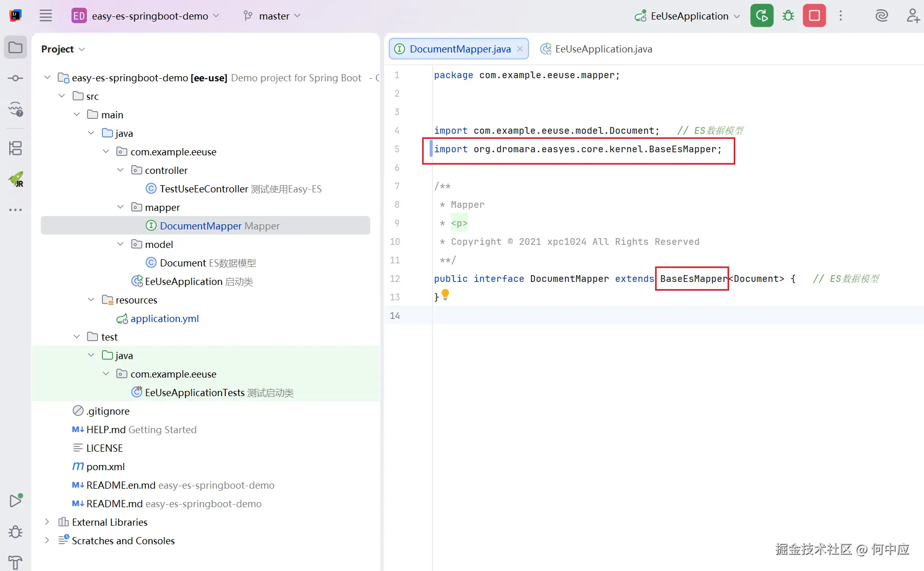Open the Run tool window icon

(15, 501)
